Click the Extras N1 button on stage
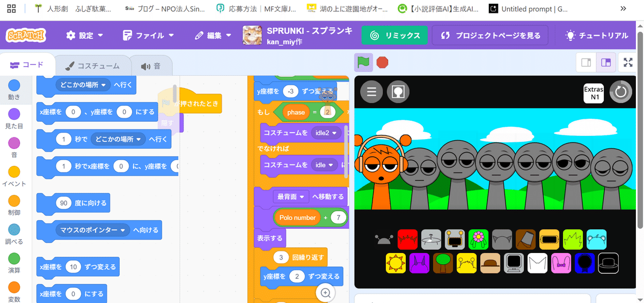The height and width of the screenshot is (303, 644). [x=594, y=93]
